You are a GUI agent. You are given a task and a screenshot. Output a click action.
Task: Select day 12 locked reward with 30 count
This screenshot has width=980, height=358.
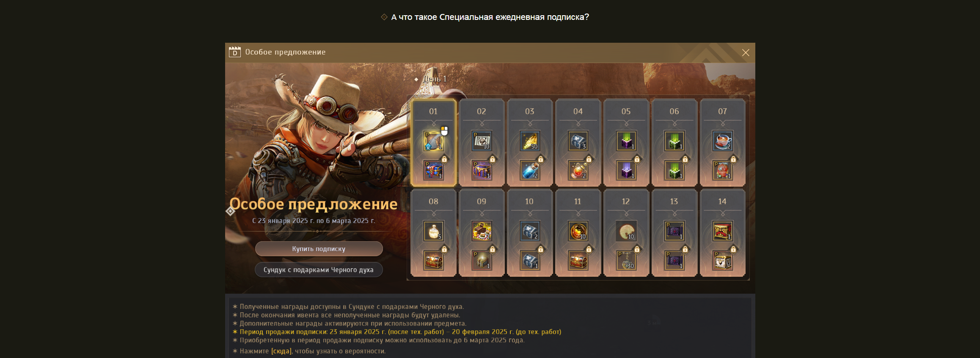(626, 260)
